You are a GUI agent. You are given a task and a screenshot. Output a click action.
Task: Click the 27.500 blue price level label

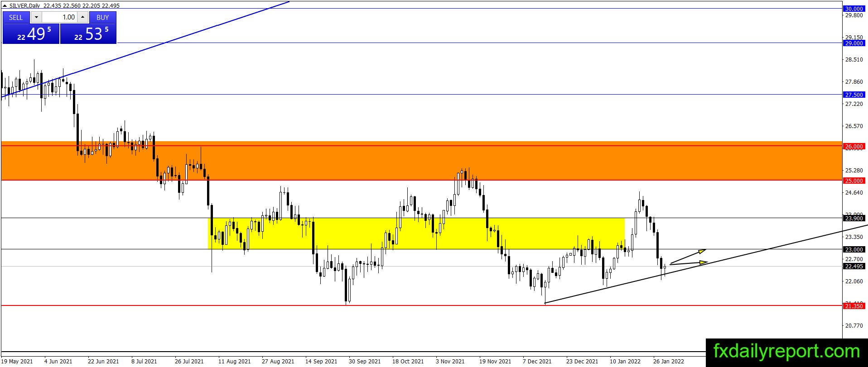click(x=854, y=95)
